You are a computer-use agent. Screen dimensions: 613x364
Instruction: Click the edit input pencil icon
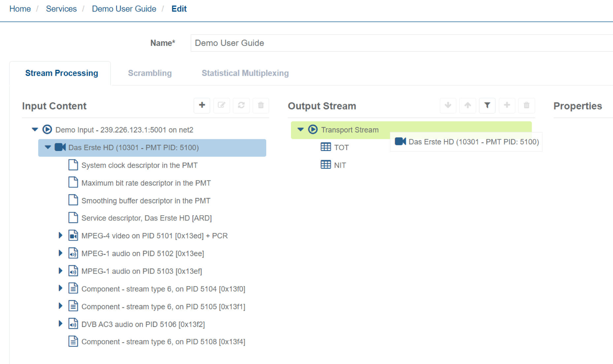pyautogui.click(x=221, y=106)
